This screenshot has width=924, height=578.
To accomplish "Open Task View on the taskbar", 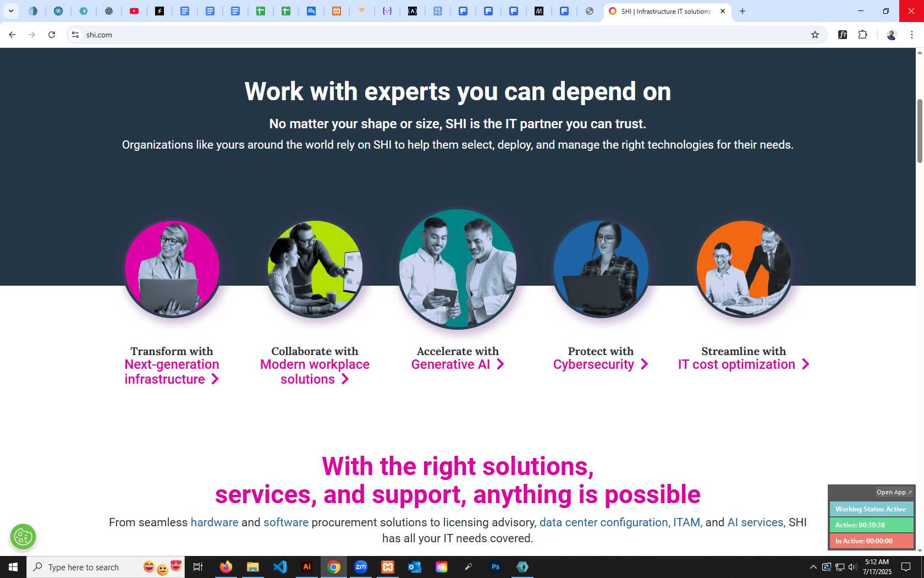I will point(198,567).
